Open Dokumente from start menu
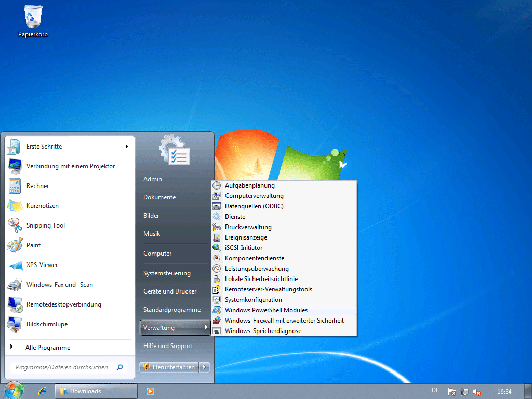The image size is (532, 399). click(x=159, y=197)
